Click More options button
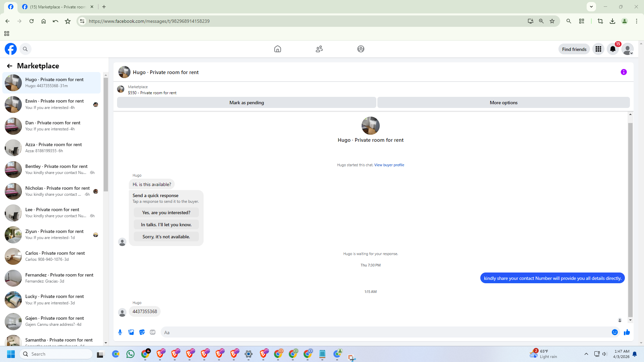Viewport: 644px width, 362px height. coord(503,103)
